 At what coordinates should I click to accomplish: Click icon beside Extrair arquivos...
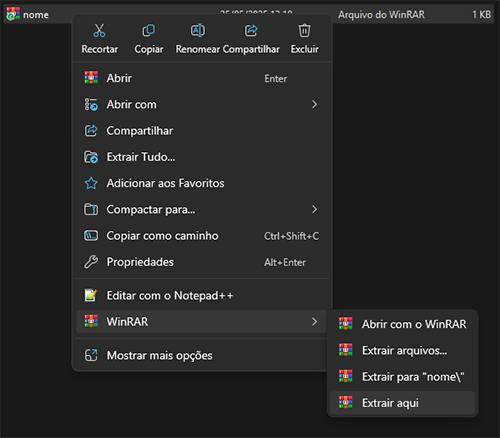(x=346, y=350)
